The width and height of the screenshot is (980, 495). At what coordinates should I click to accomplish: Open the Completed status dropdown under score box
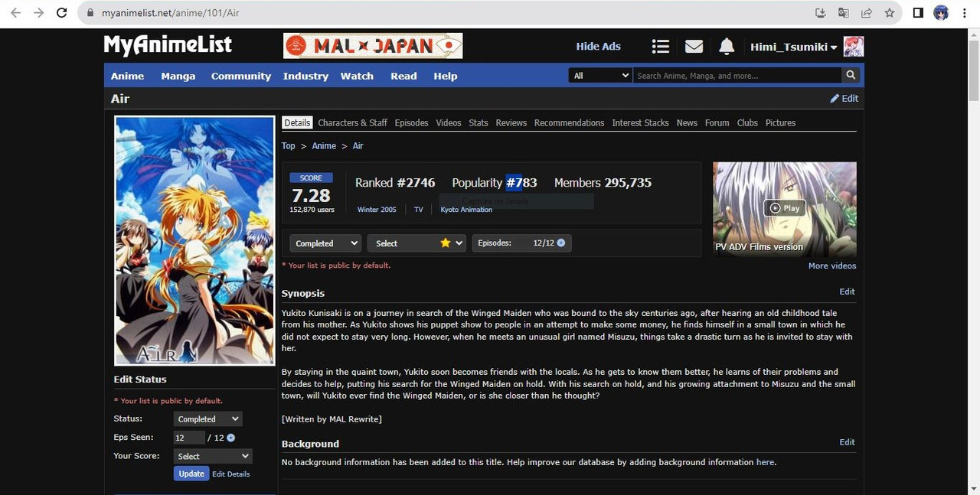(x=325, y=243)
